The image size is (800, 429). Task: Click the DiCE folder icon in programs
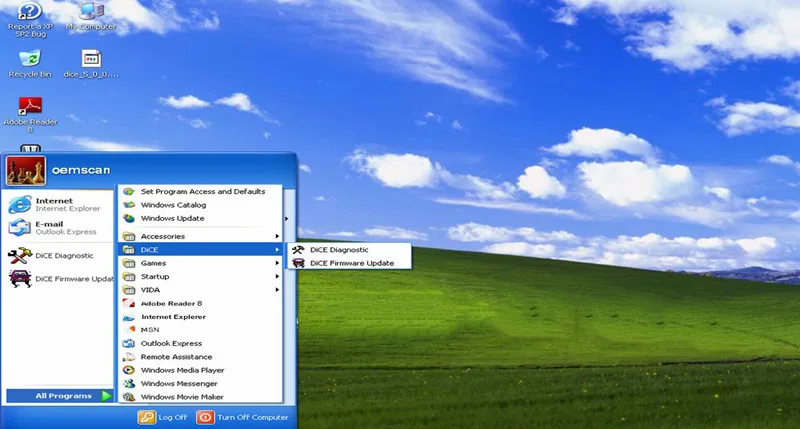pos(129,249)
